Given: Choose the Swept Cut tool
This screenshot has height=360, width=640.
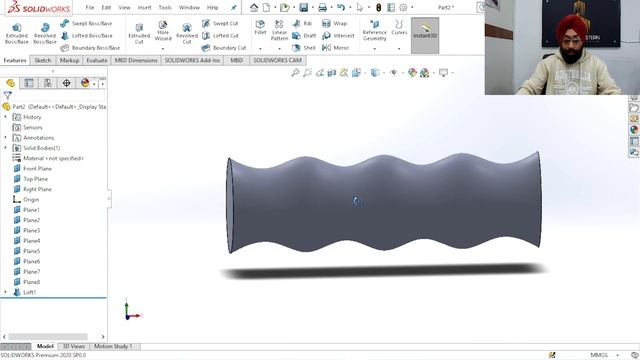Looking at the screenshot, I should pos(220,24).
